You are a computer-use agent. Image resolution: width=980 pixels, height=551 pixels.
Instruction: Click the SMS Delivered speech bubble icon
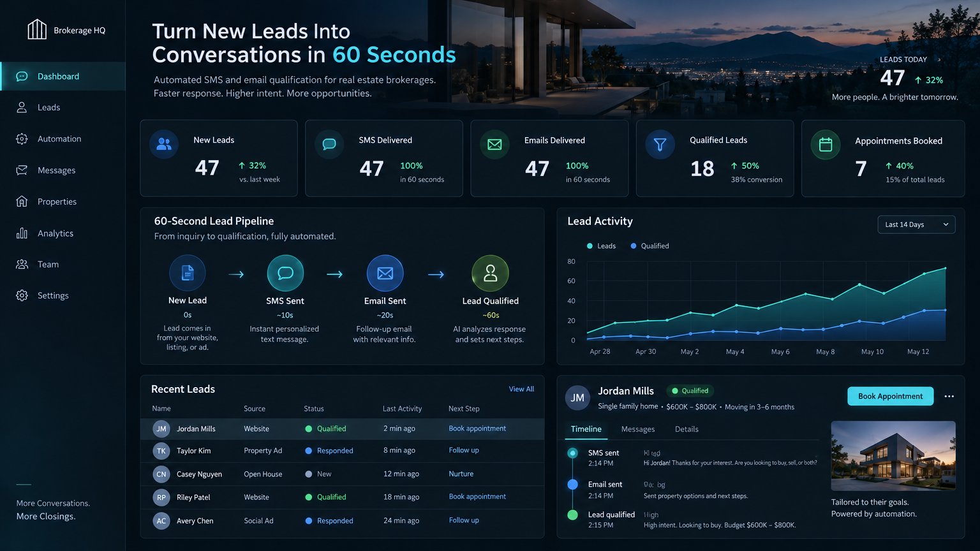click(329, 144)
